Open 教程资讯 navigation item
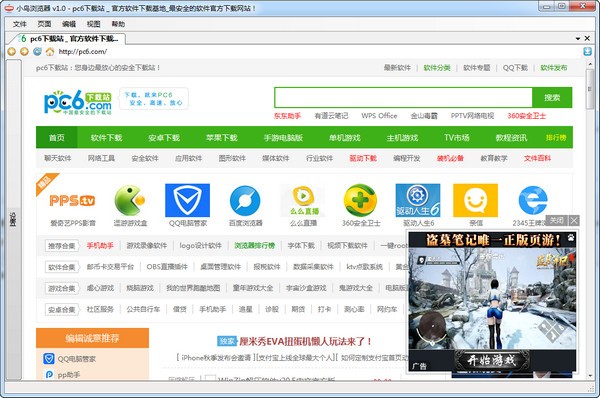Viewport: 600px width, 398px height. 511,137
